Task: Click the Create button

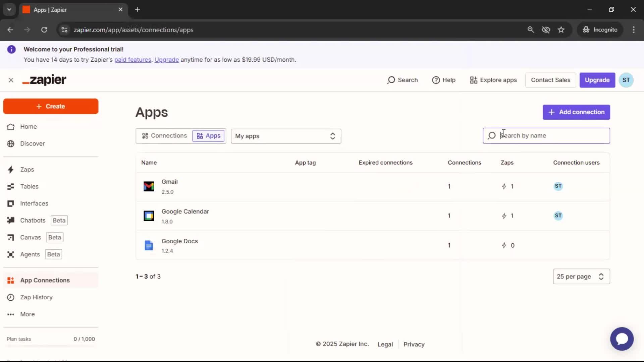Action: click(x=51, y=106)
